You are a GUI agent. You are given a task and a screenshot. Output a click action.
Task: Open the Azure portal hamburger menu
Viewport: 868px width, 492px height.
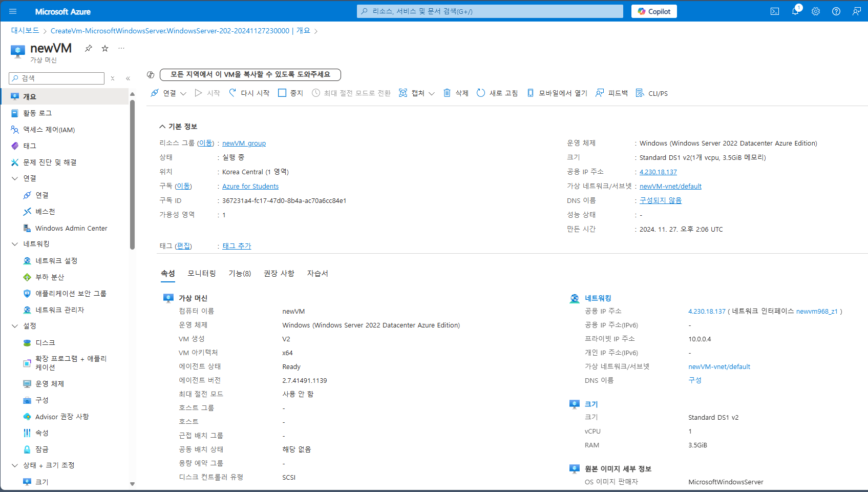(x=13, y=11)
